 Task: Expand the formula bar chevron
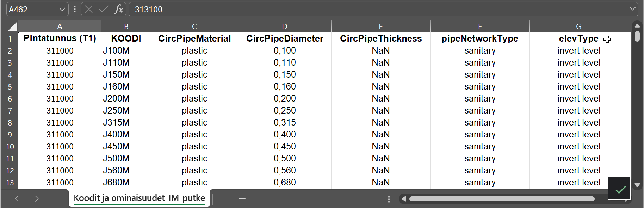pyautogui.click(x=632, y=9)
